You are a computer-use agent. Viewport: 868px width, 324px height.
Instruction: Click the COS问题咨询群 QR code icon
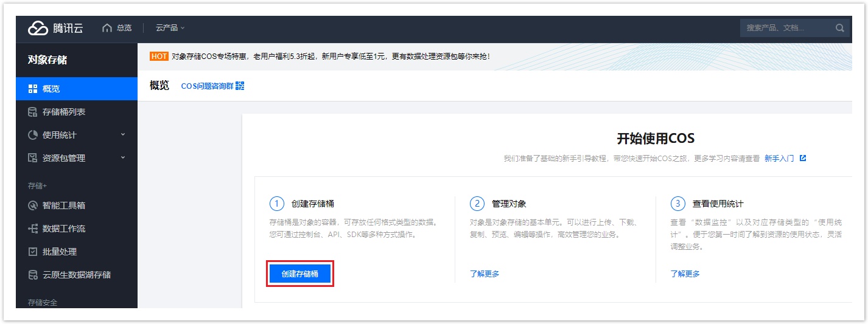(240, 86)
